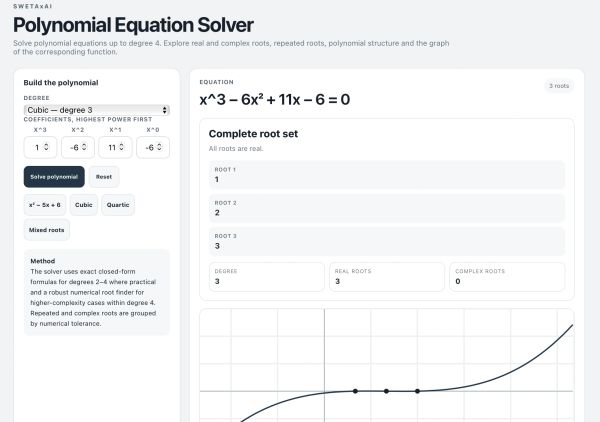Select the Root 1 result row

(387, 175)
